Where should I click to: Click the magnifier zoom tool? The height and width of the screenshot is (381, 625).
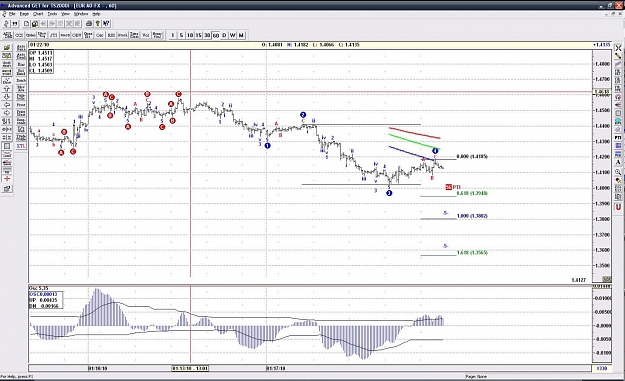618,171
